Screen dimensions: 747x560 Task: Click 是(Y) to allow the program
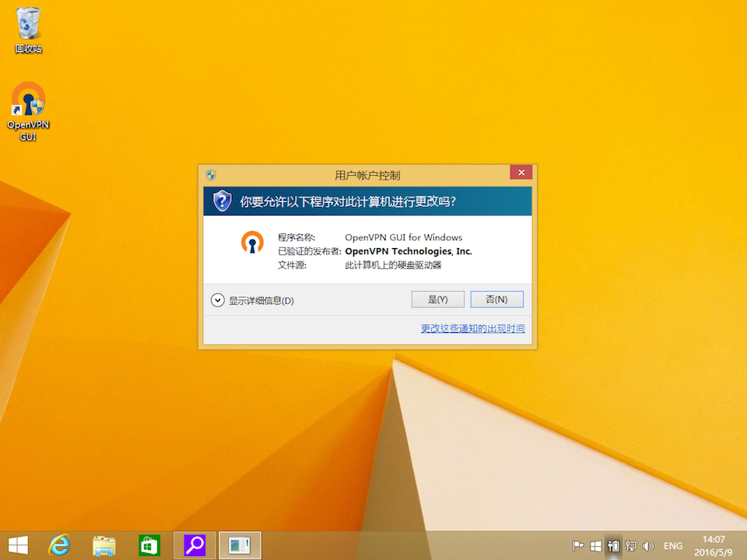coord(437,299)
